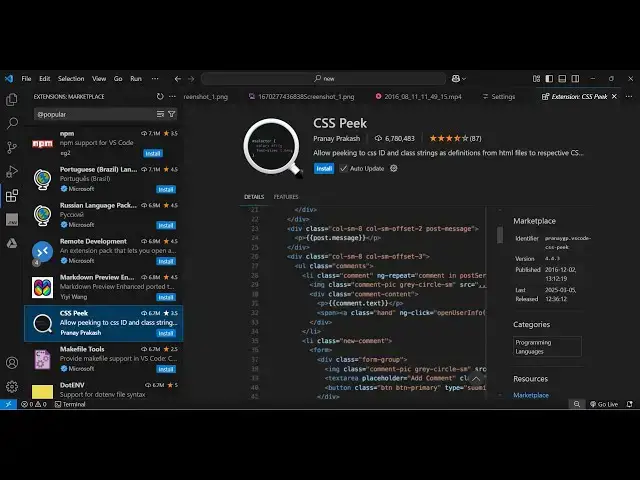The width and height of the screenshot is (640, 480).
Task: Toggle Auto Update checkbox
Action: (x=344, y=168)
